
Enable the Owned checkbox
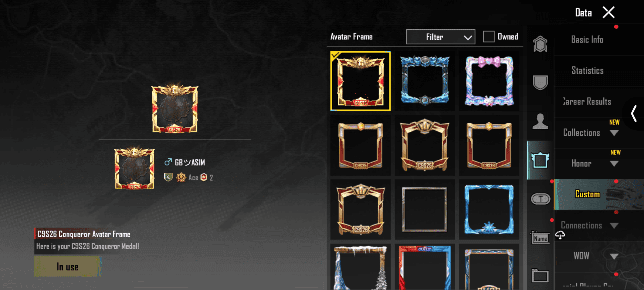[488, 37]
